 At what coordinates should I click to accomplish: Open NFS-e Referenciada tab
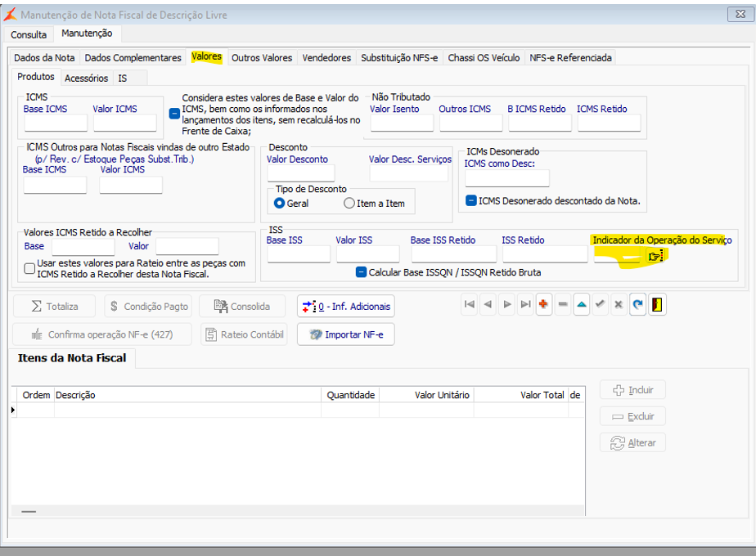pos(570,58)
